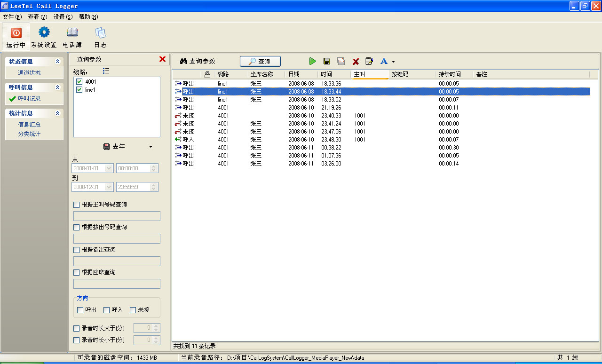Play the selected call recording
Image resolution: width=602 pixels, height=364 pixels.
312,61
